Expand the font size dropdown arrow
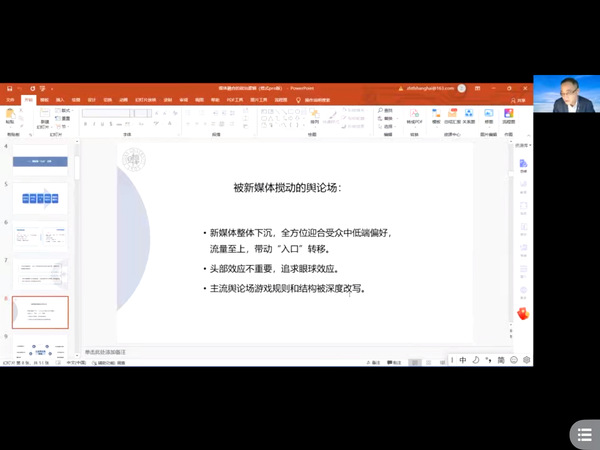Viewport: 600px width, 450px height. pyautogui.click(x=149, y=113)
